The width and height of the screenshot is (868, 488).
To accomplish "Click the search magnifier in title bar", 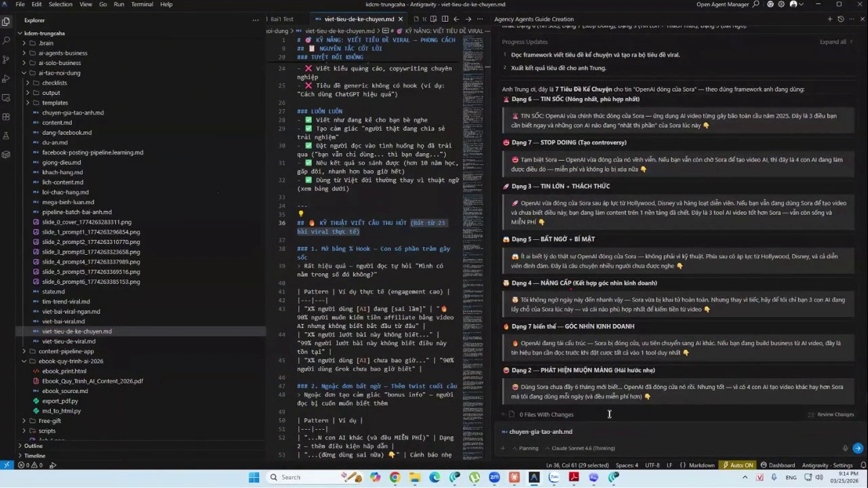I will click(x=756, y=4).
